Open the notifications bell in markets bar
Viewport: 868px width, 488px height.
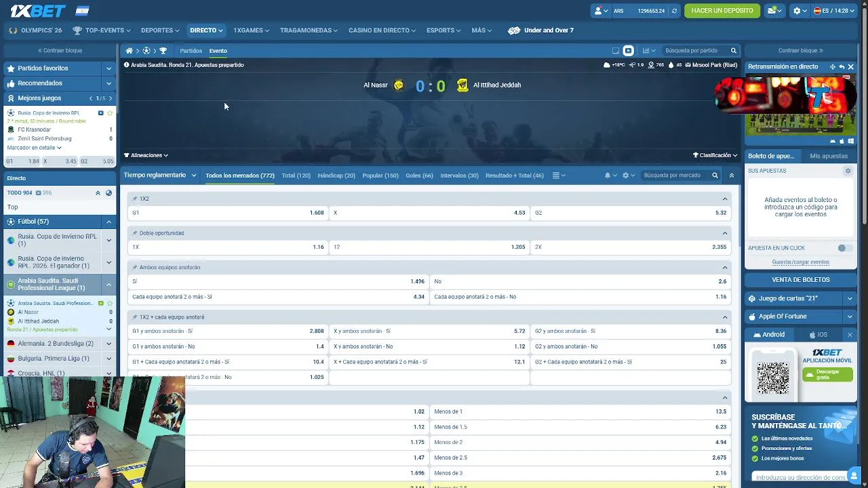pyautogui.click(x=610, y=176)
